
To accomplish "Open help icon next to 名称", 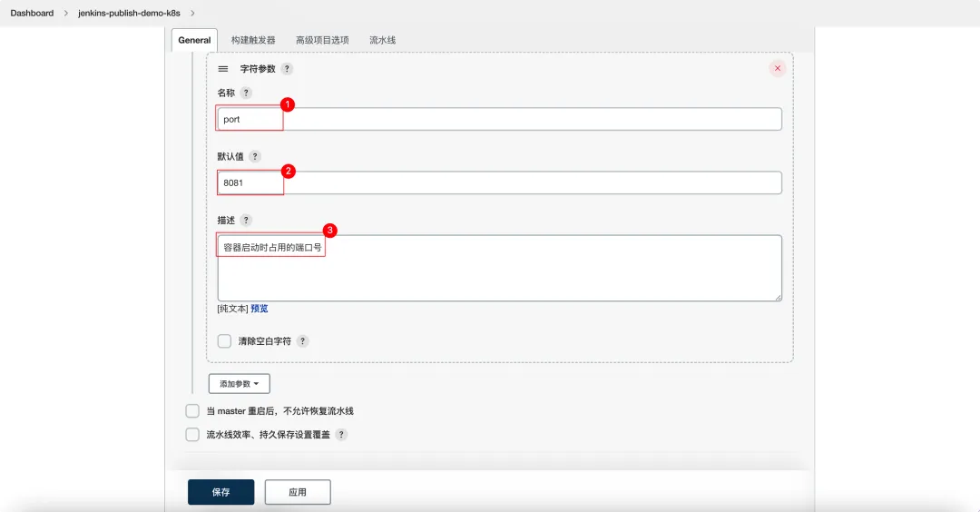I will click(246, 93).
